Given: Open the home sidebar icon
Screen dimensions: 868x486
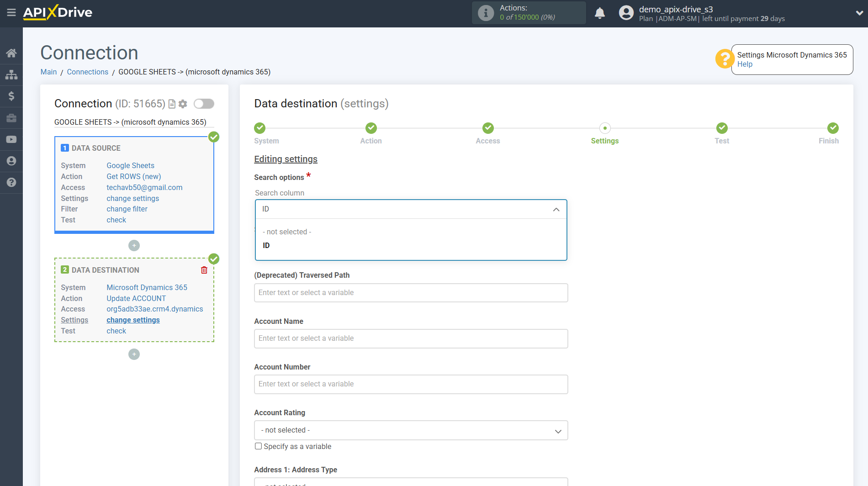Looking at the screenshot, I should tap(11, 53).
